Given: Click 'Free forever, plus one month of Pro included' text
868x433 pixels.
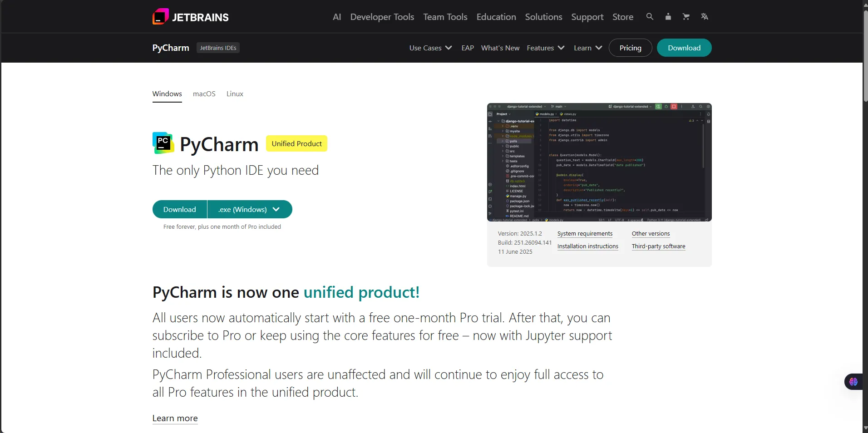Looking at the screenshot, I should (x=222, y=227).
